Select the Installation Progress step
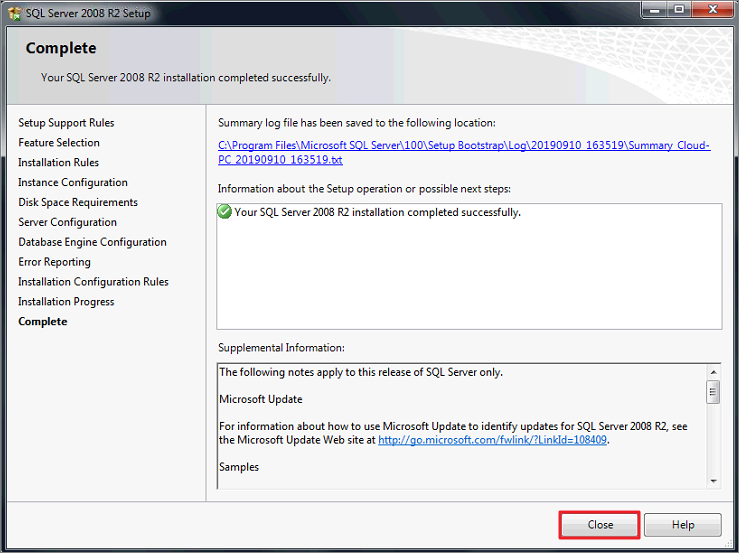 66,302
